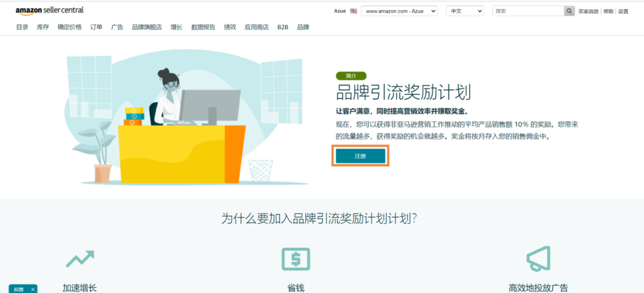Open the 中文 language dropdown
This screenshot has height=293, width=644.
pyautogui.click(x=465, y=11)
